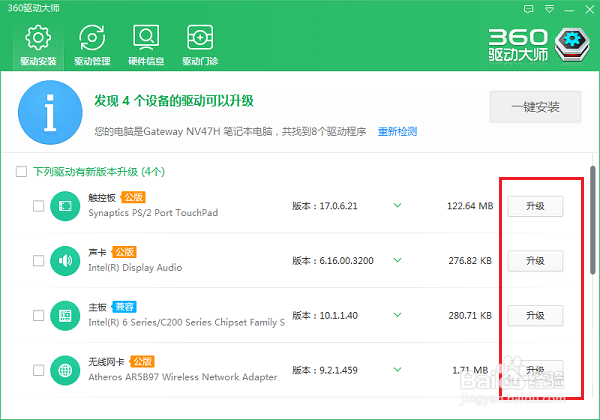Click the 无线网卡 device name
Screen dimensions: 600x420
coord(106,362)
